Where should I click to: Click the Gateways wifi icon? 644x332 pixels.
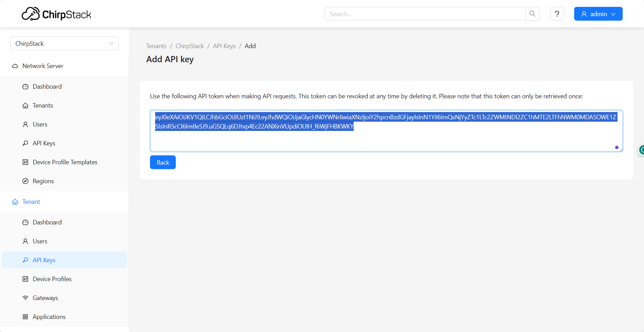25,298
